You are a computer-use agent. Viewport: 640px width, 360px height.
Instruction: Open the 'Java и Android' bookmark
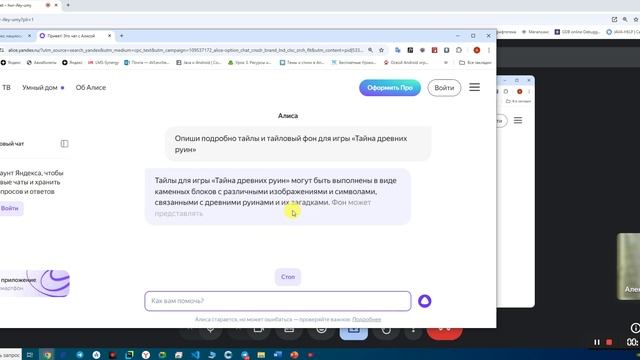click(x=198, y=62)
